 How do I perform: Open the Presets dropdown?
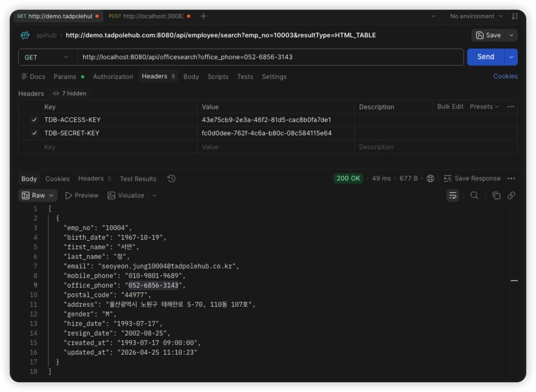484,107
